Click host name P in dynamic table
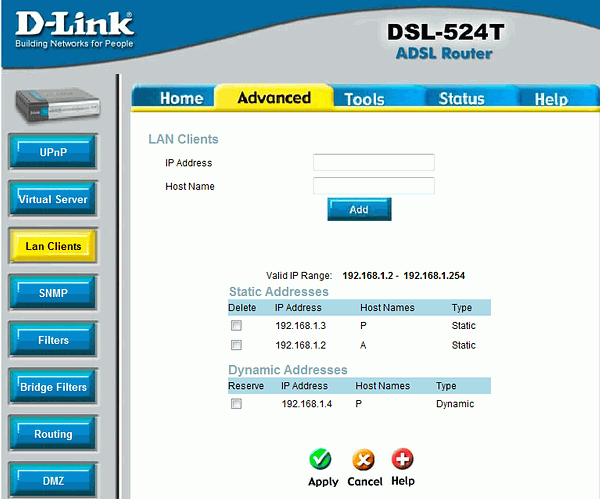Viewport: 600px width, 499px height. pos(358,404)
